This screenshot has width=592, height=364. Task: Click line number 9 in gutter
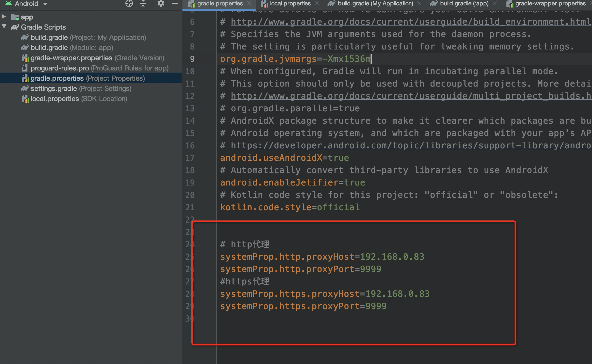pos(192,59)
